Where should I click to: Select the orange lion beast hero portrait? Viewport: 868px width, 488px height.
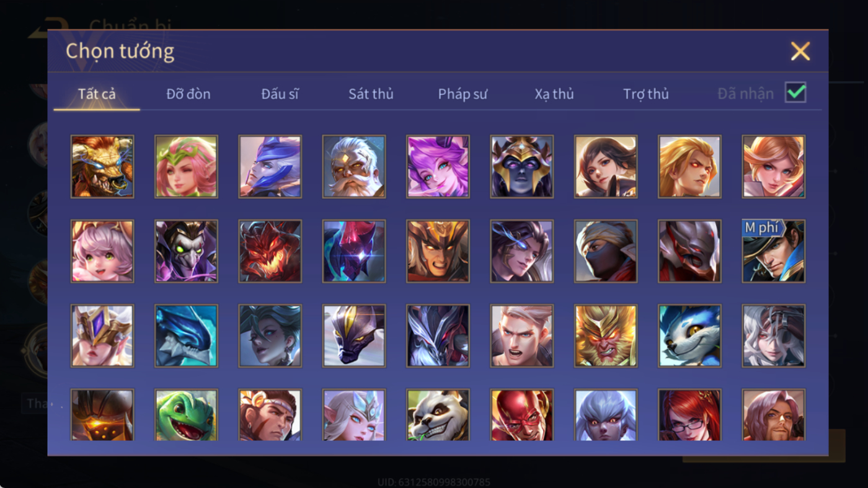pos(102,167)
